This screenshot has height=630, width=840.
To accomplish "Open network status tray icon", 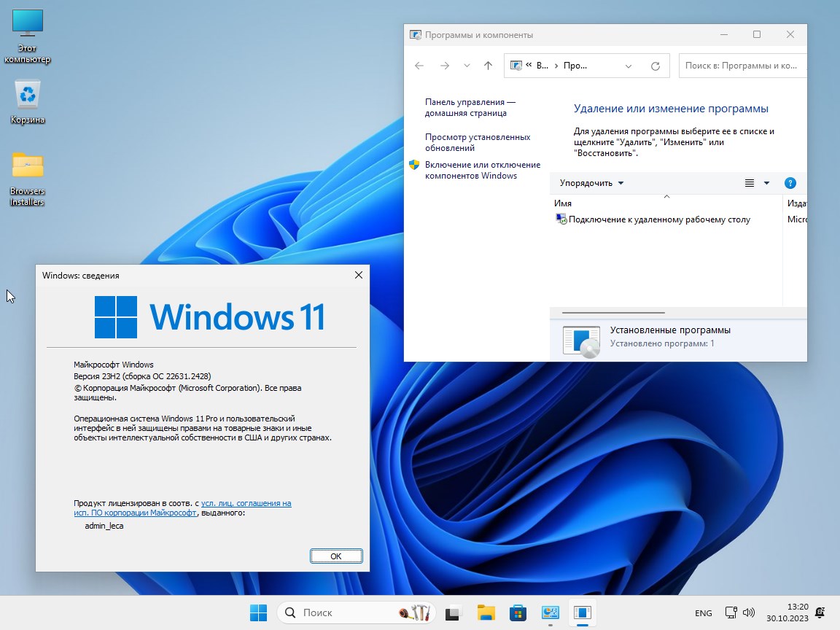I will [x=731, y=612].
